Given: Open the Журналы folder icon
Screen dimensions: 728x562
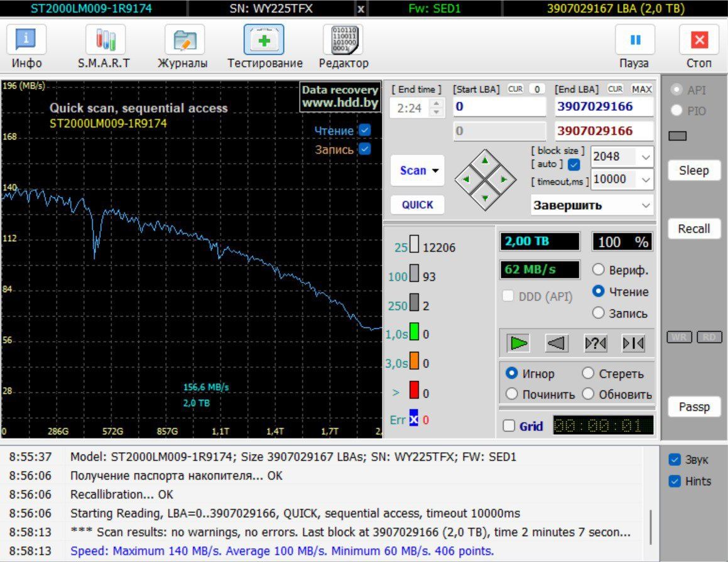Looking at the screenshot, I should click(x=185, y=40).
